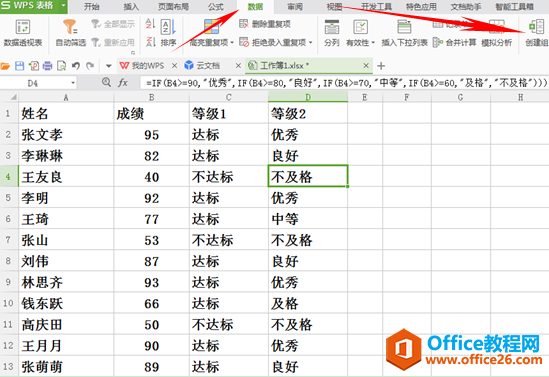This screenshot has height=377, width=549.
Task: Select cell with name 钱东跃
Action: (x=66, y=303)
